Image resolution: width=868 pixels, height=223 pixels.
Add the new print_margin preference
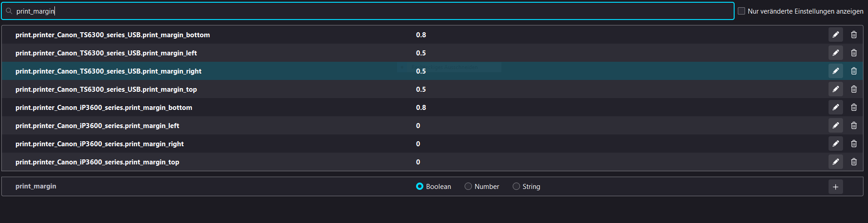[x=835, y=187]
